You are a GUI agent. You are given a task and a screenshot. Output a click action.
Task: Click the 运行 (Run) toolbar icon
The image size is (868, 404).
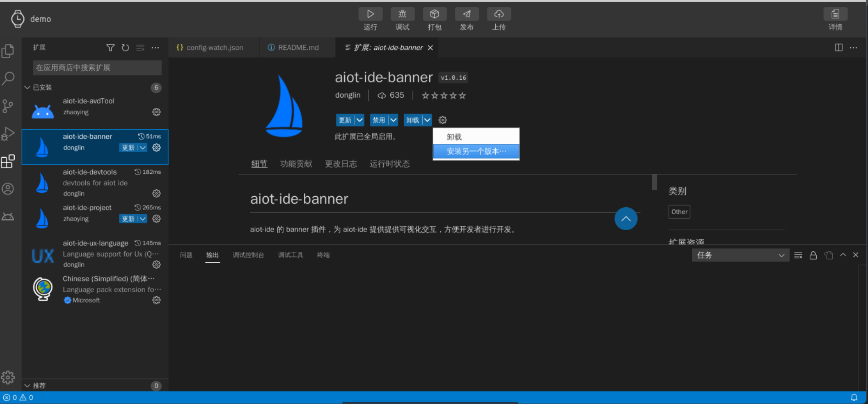click(370, 14)
